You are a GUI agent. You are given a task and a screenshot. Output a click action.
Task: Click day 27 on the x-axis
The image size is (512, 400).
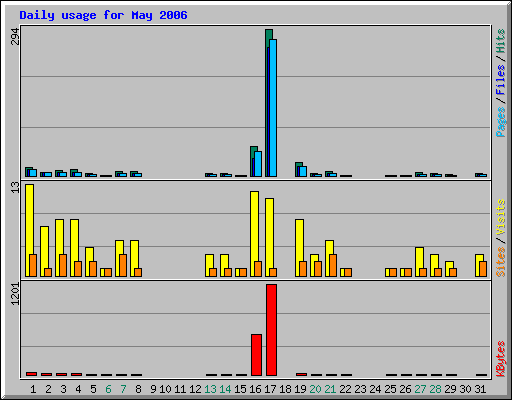tap(420, 389)
